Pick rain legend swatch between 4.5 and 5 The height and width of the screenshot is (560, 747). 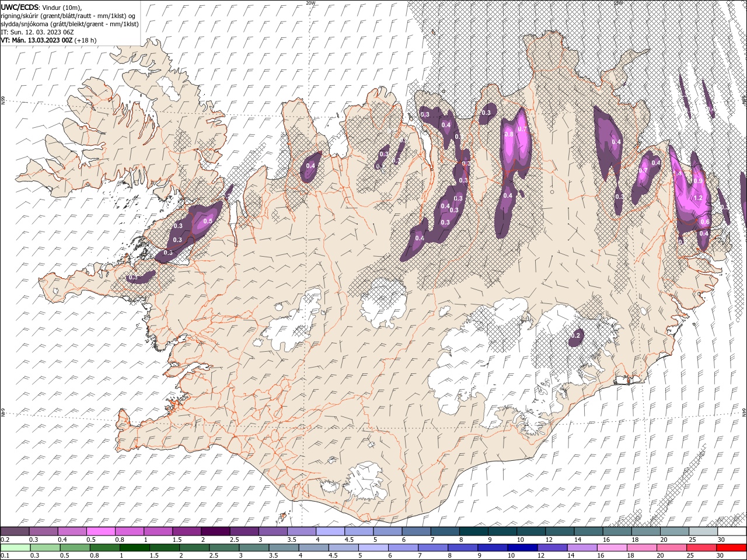(x=344, y=548)
